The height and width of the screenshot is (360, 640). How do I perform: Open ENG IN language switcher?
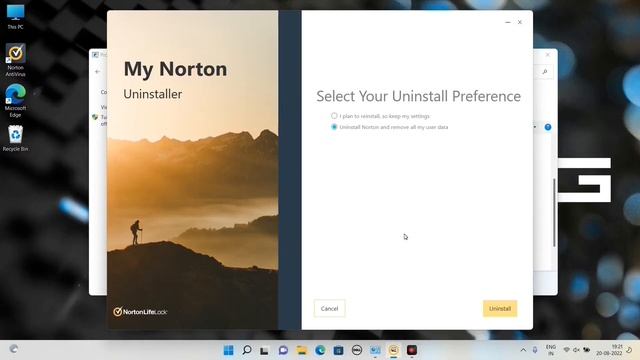point(551,350)
